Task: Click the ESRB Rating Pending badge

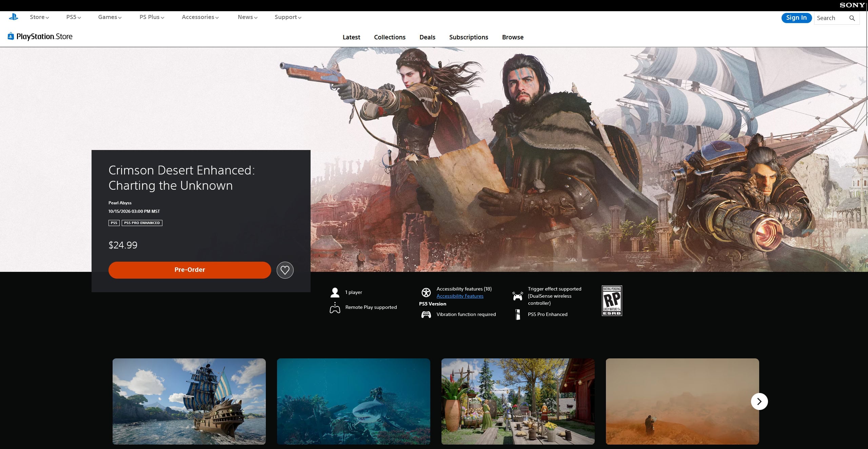Action: point(612,301)
